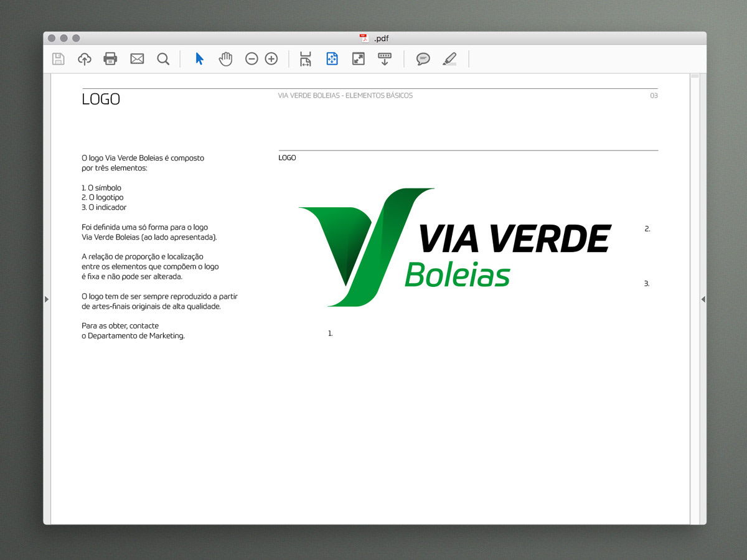The width and height of the screenshot is (747, 560).
Task: Expand the left navigation pane arrow
Action: 47,299
